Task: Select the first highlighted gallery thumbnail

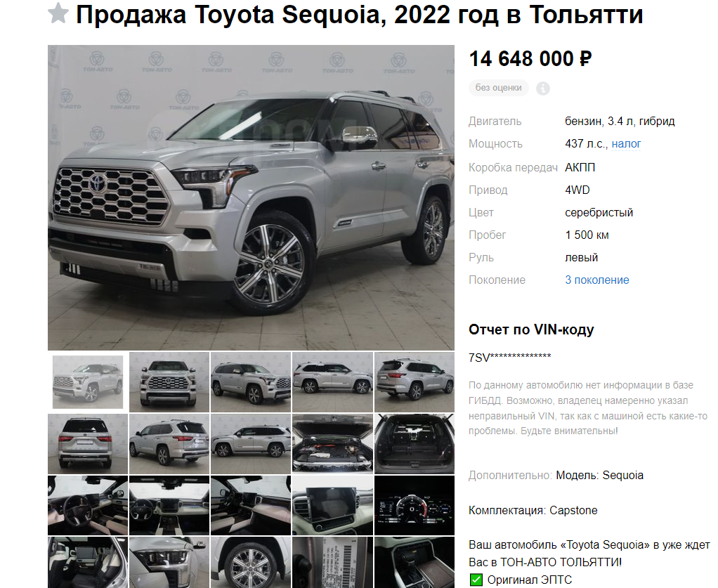Action: point(87,382)
